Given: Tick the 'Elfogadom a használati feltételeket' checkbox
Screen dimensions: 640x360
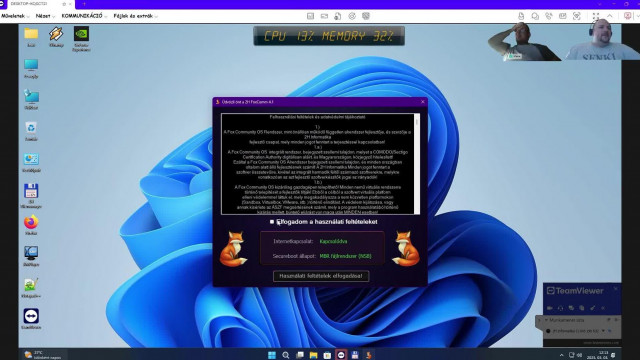Looking at the screenshot, I should [272, 222].
